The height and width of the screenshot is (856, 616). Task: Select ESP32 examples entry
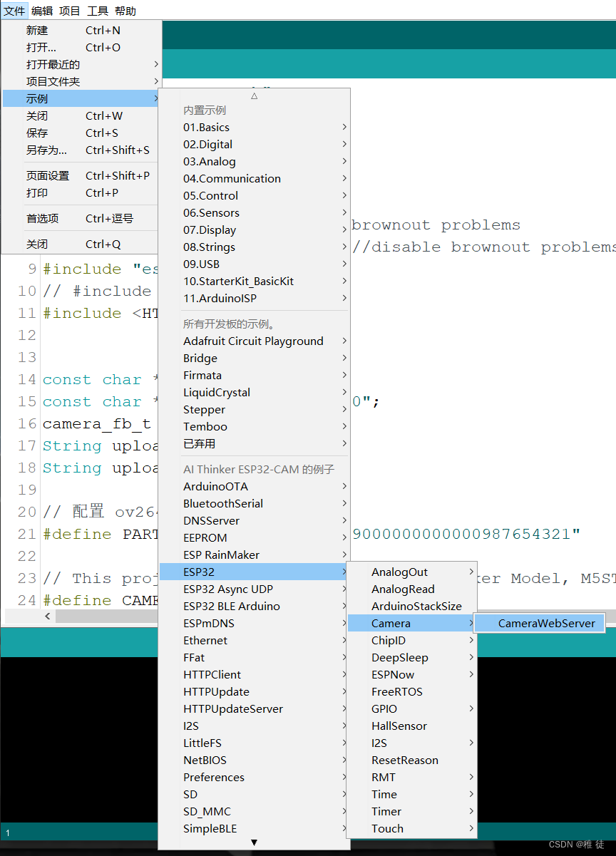click(x=254, y=572)
